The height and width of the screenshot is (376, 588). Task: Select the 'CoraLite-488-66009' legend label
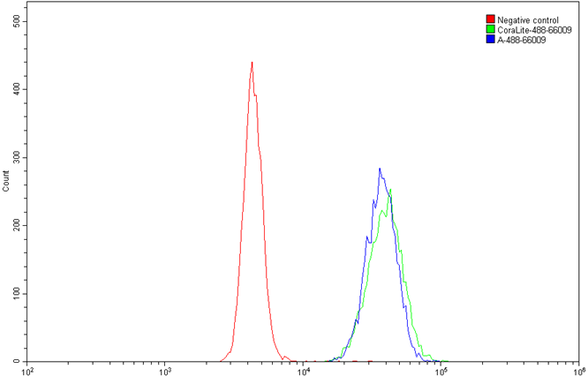point(533,30)
